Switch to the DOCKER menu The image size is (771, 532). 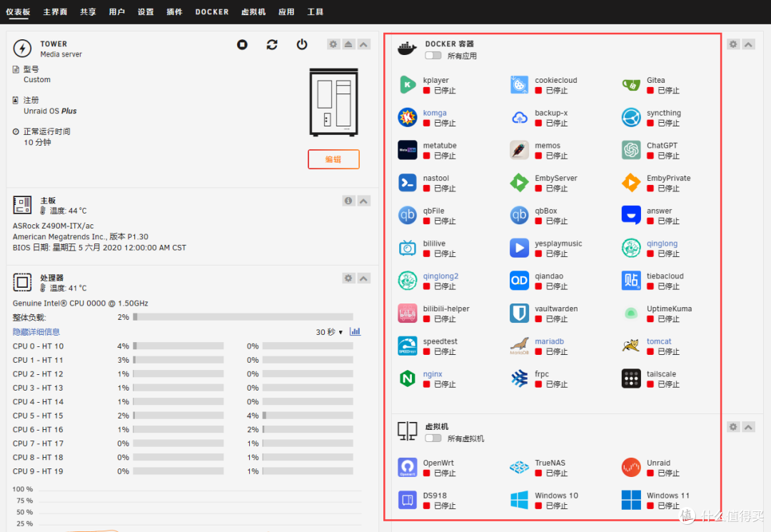[212, 12]
